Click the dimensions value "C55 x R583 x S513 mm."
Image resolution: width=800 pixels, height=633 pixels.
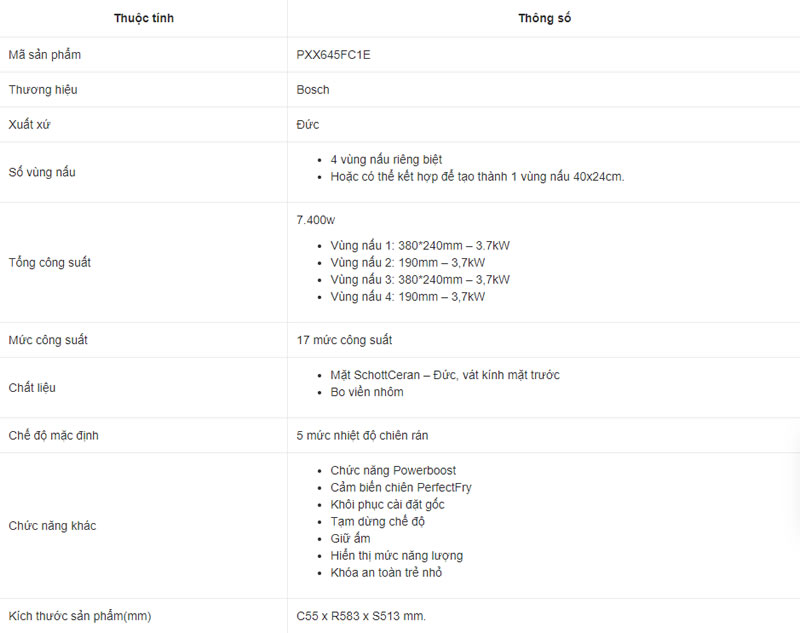[x=361, y=616]
